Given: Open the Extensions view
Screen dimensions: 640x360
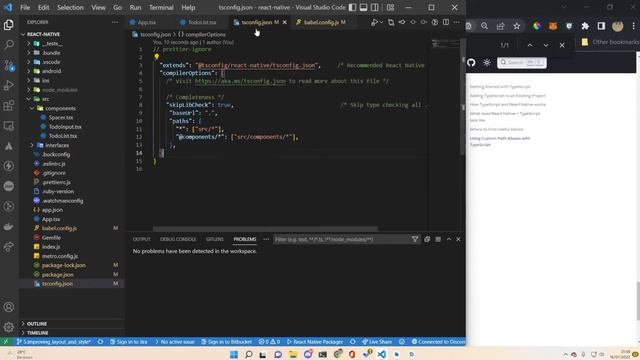Looking at the screenshot, I should [x=9, y=106].
